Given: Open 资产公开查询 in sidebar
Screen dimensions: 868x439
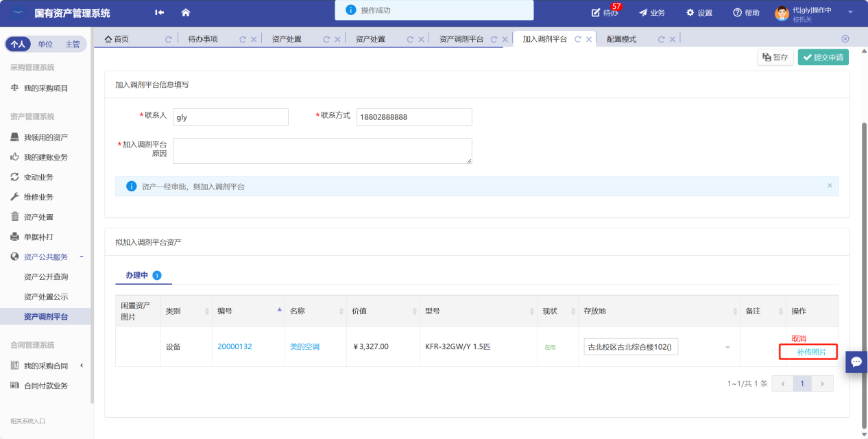Looking at the screenshot, I should point(46,276).
